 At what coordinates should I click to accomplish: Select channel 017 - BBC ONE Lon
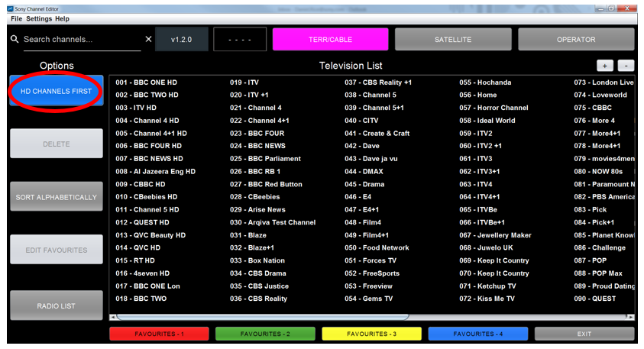pos(148,286)
